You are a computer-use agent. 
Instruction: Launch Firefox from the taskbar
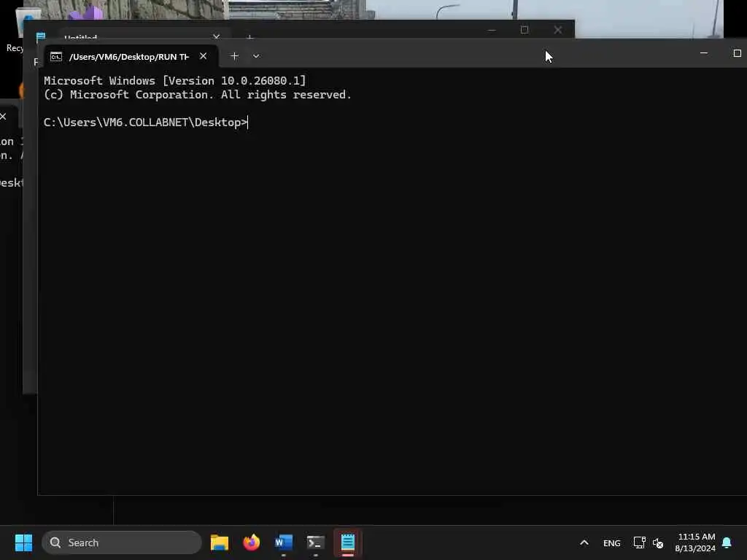click(252, 542)
